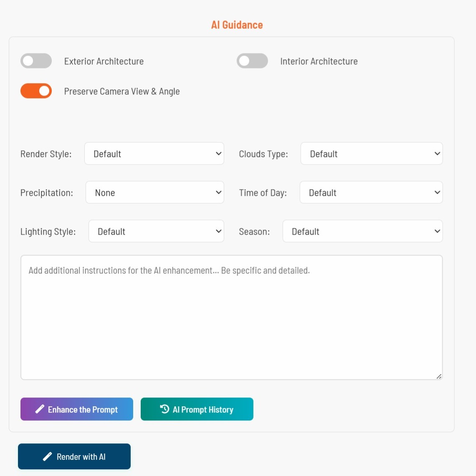The height and width of the screenshot is (476, 476).
Task: Start rendering with Render with AI
Action: [x=74, y=456]
